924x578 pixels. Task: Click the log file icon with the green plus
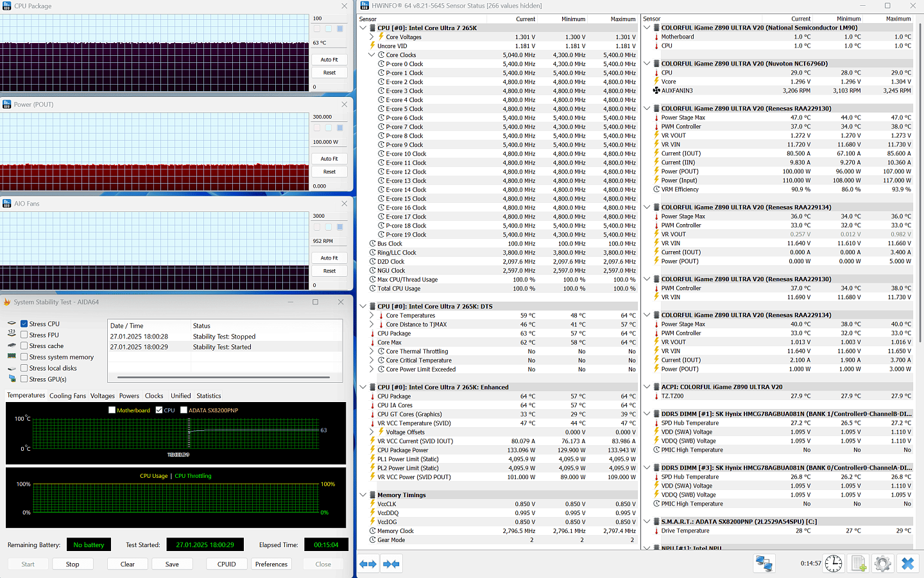point(859,564)
